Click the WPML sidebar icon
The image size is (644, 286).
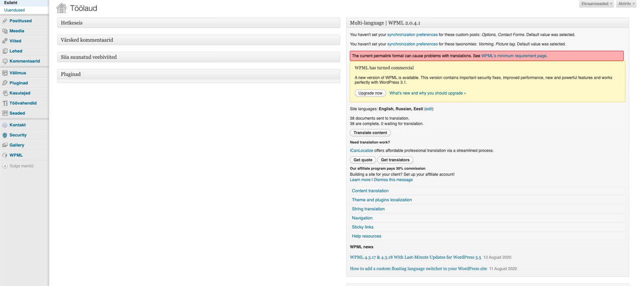pos(5,155)
